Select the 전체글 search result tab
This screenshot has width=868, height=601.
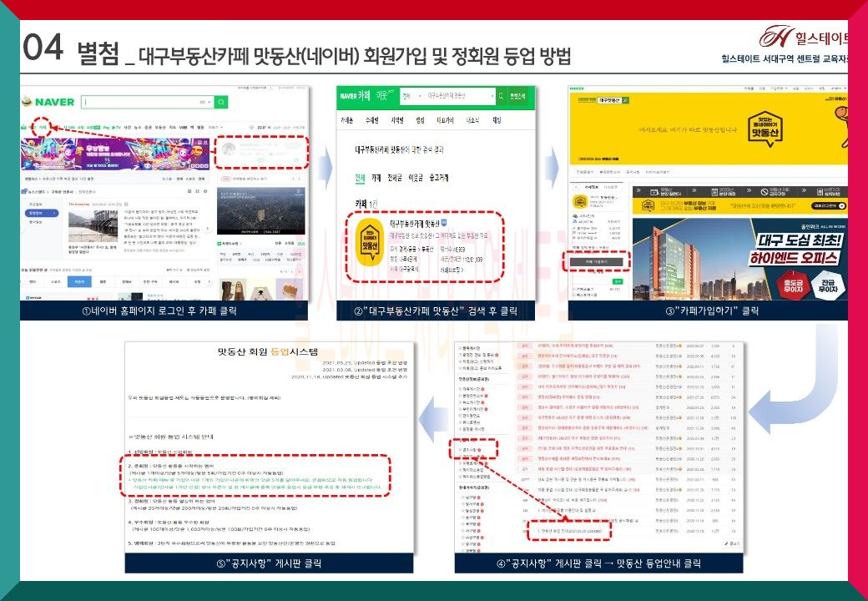(395, 178)
